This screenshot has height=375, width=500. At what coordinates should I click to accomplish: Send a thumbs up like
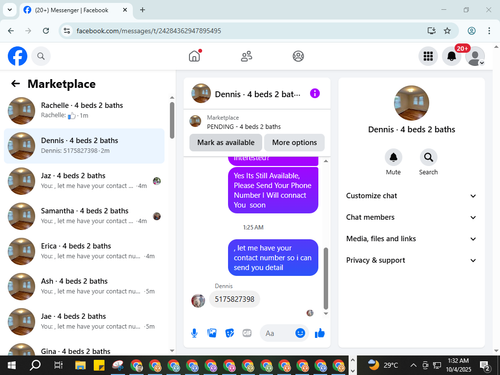tap(320, 333)
